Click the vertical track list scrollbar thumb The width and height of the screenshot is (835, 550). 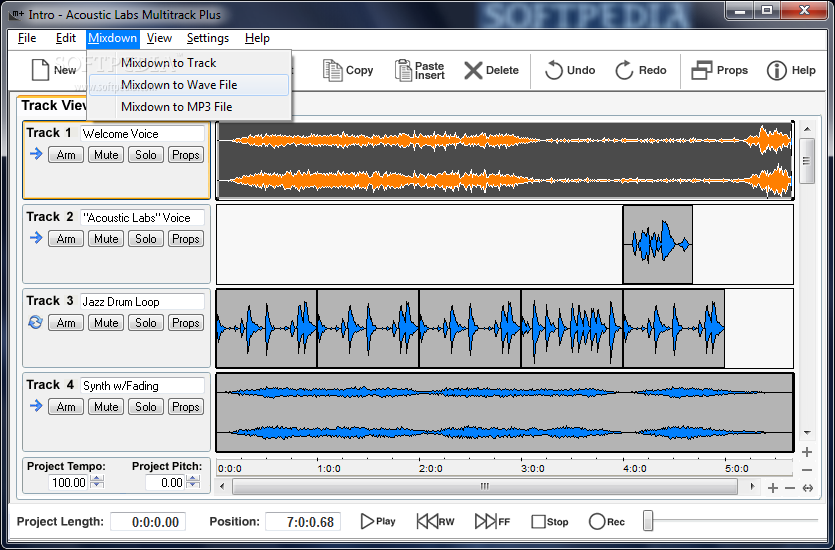pos(807,161)
